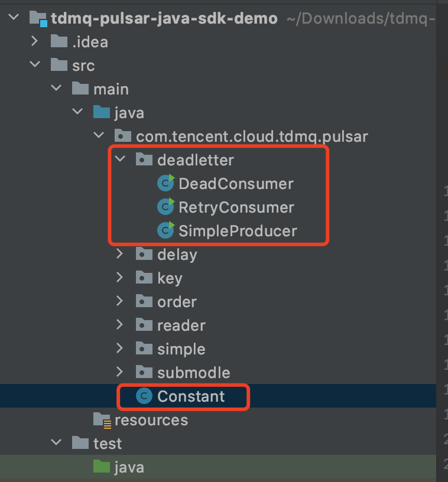Select the reader package label
The height and width of the screenshot is (482, 448).
pyautogui.click(x=181, y=325)
